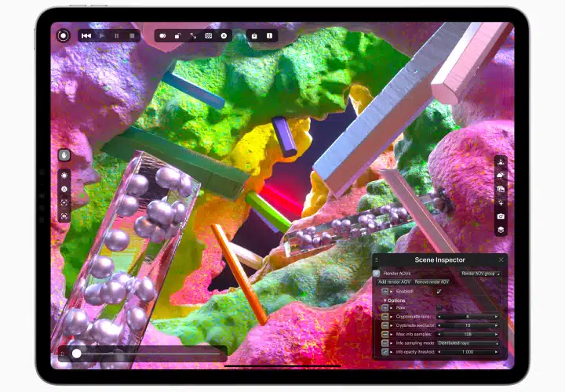Tap the circular record button at top left

(x=64, y=35)
